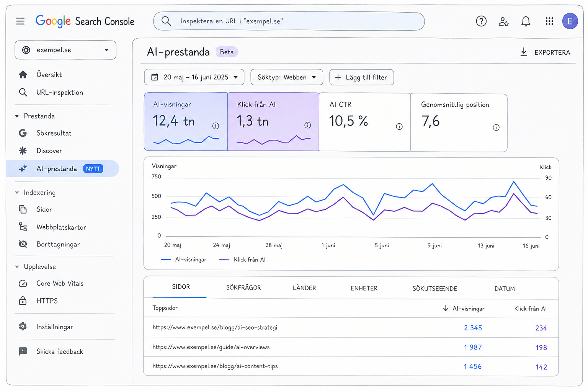Click the Borttagningar hidden-eye icon
This screenshot has height=392, width=588.
[23, 244]
